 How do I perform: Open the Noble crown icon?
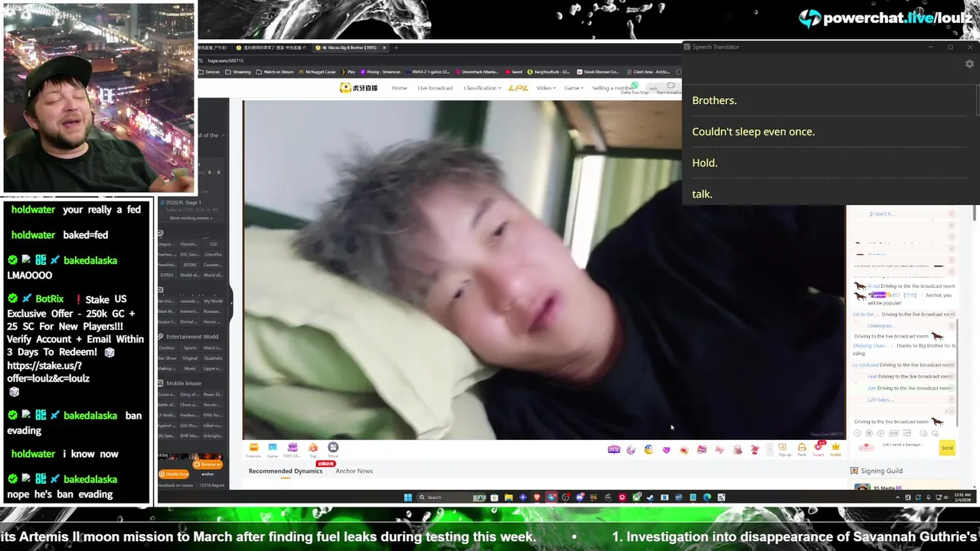(835, 449)
